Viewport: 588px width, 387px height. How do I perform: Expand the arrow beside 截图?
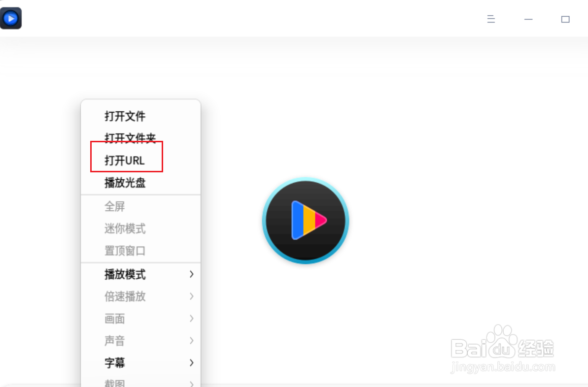coord(192,384)
